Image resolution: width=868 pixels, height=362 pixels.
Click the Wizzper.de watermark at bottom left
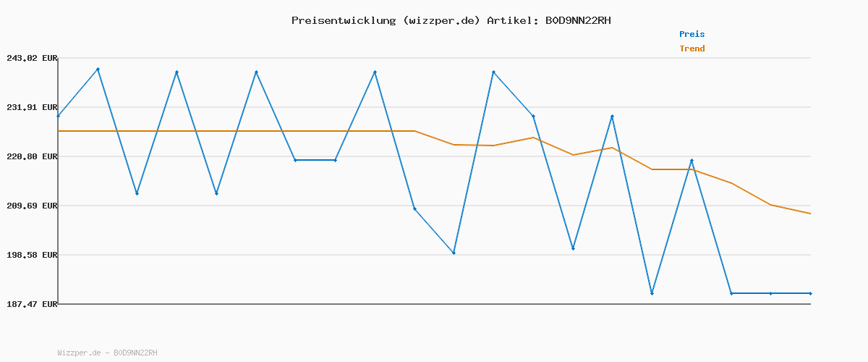(107, 353)
